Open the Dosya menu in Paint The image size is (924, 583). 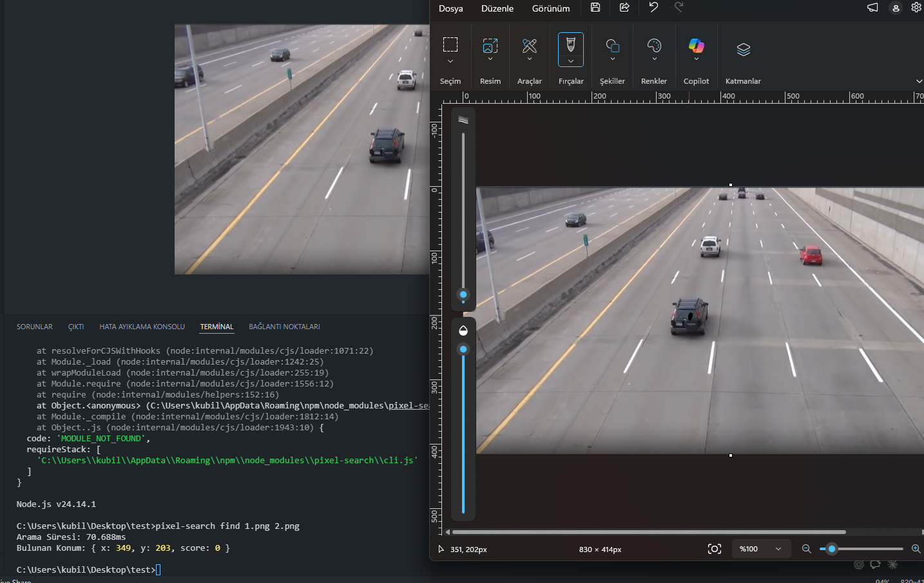450,8
